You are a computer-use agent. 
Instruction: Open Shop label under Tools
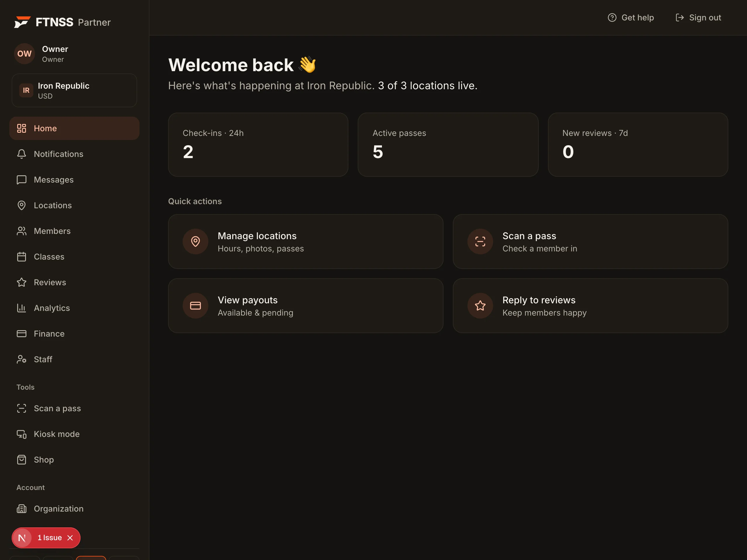pyautogui.click(x=43, y=460)
